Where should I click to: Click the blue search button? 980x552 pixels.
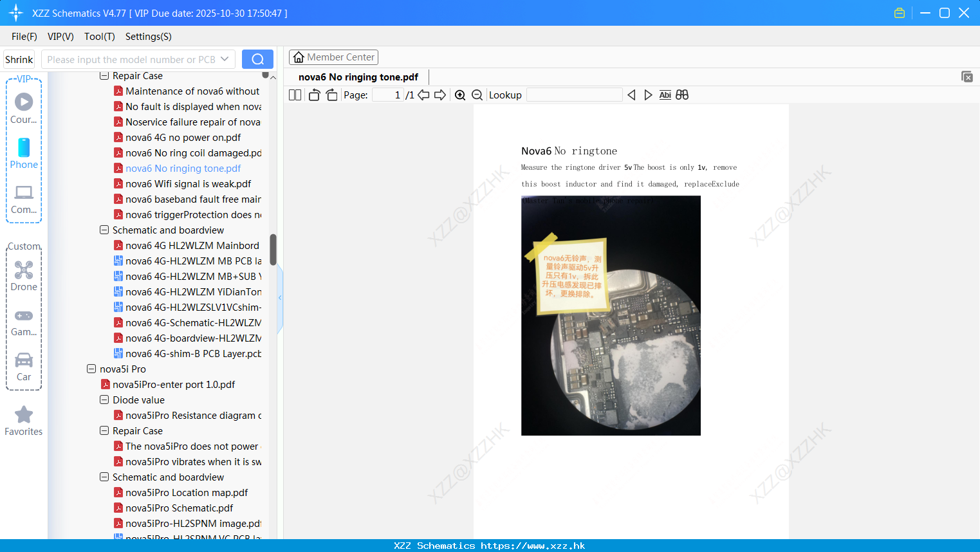(x=257, y=59)
